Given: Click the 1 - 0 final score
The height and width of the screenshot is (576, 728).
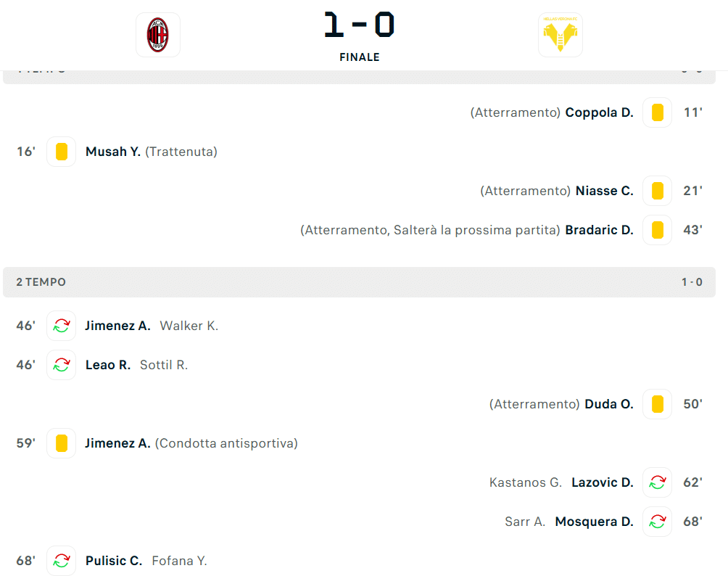Looking at the screenshot, I should coord(360,25).
